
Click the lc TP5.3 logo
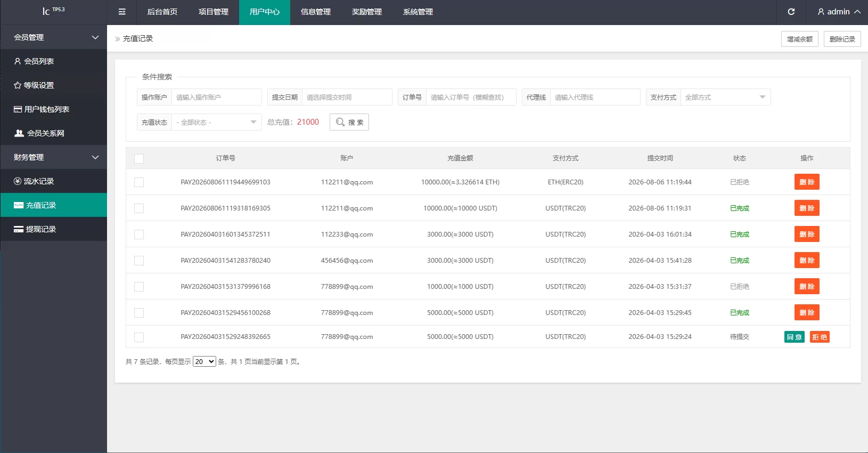pos(53,11)
